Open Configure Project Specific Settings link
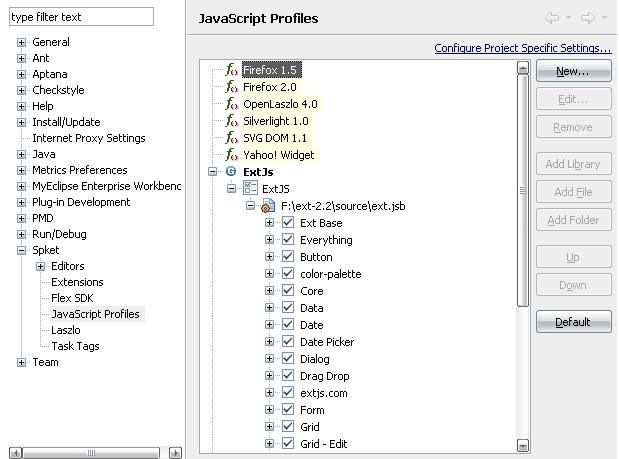Screen dimensions: 619x459 [x=523, y=48]
